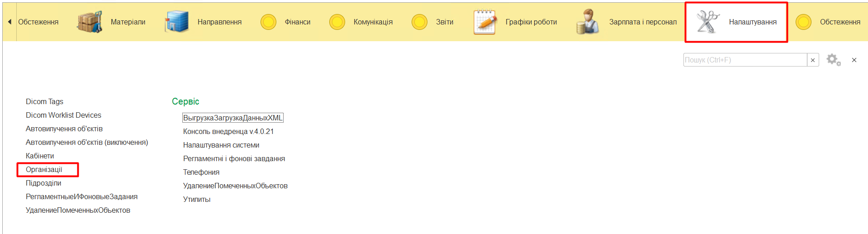Click the Зарплата і персонал icon
The height and width of the screenshot is (234, 868).
587,22
